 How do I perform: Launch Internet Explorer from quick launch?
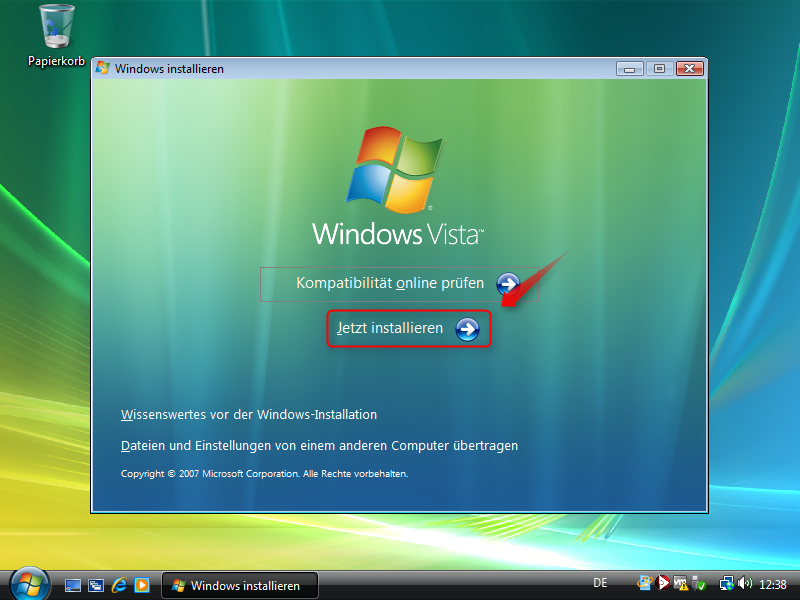[x=119, y=585]
